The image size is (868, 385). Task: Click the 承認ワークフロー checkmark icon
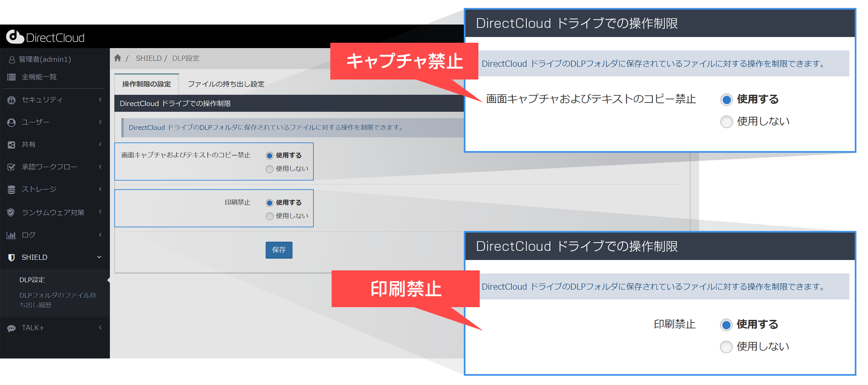tap(12, 167)
